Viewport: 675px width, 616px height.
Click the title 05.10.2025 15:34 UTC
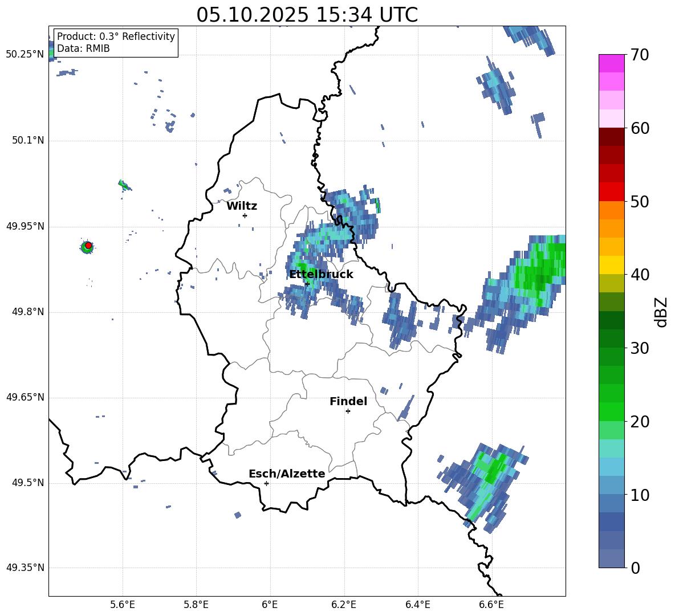pos(307,14)
